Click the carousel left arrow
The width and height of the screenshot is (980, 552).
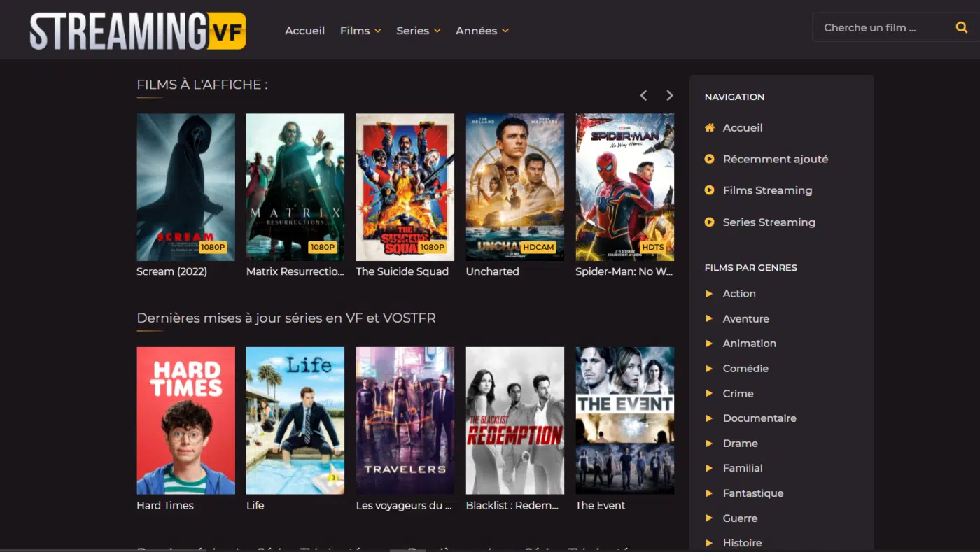[x=643, y=95]
